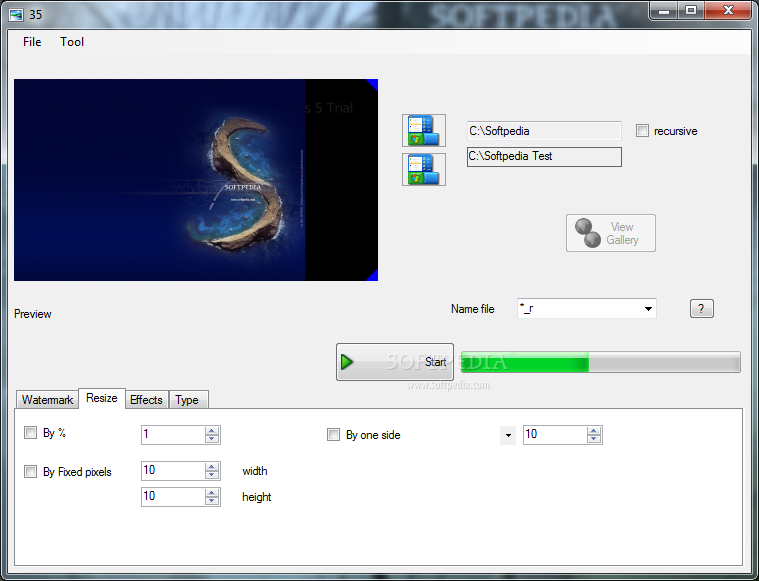
Task: Close the 35 window
Action: point(728,11)
